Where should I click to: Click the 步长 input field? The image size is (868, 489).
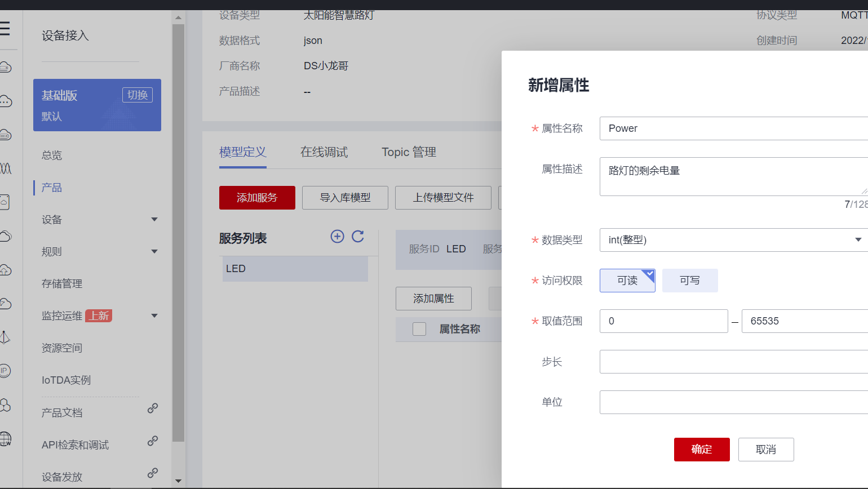tap(733, 362)
